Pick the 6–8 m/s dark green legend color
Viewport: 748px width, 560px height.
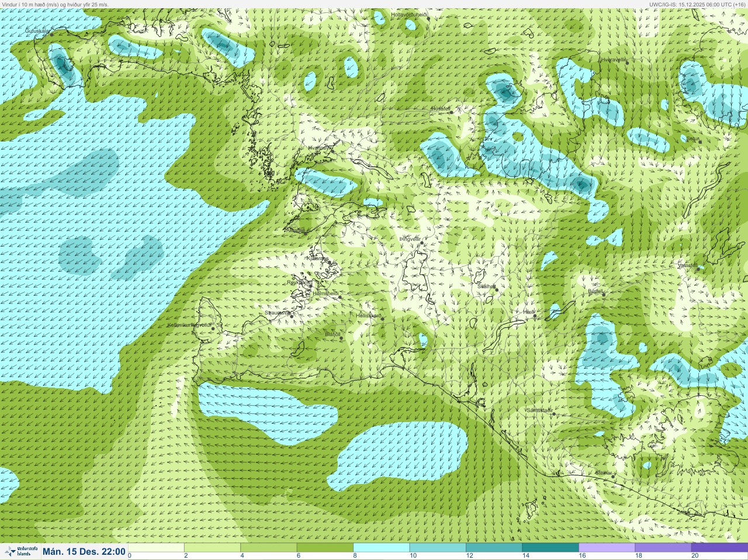coord(325,548)
